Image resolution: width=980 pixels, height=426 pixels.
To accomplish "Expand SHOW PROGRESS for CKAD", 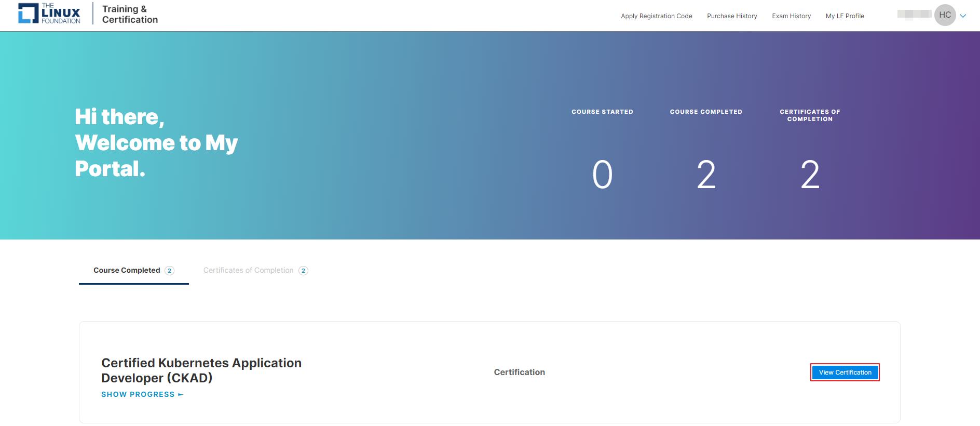I will tap(142, 395).
